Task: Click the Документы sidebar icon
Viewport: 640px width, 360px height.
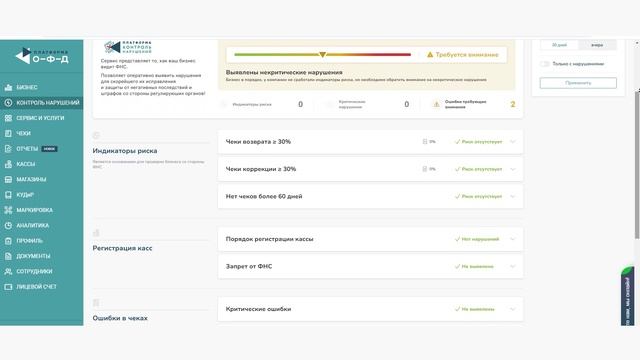Action: click(8, 256)
